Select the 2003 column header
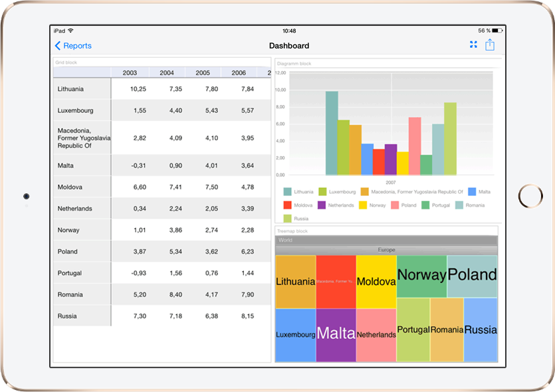This screenshot has width=555, height=392. click(x=130, y=72)
